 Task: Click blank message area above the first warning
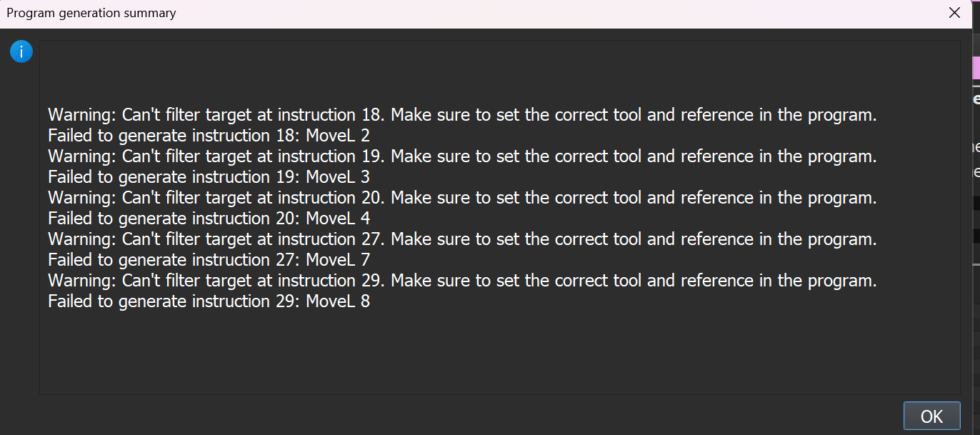(x=500, y=71)
